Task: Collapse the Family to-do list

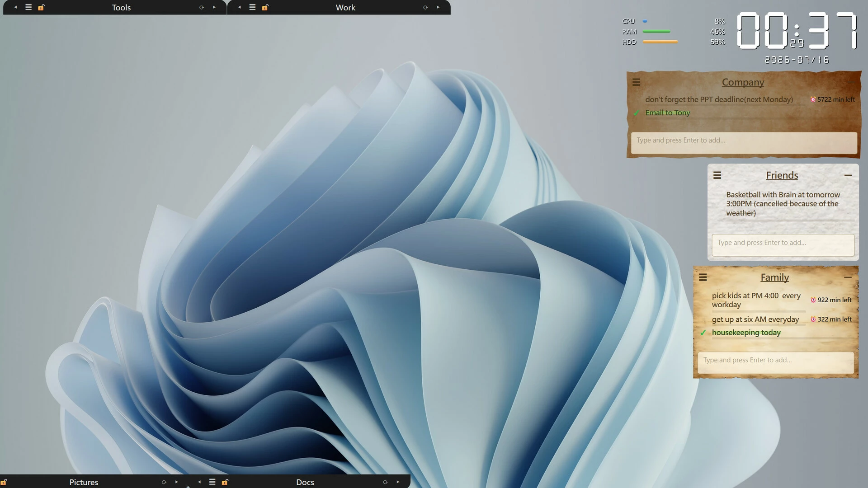Action: coord(848,277)
